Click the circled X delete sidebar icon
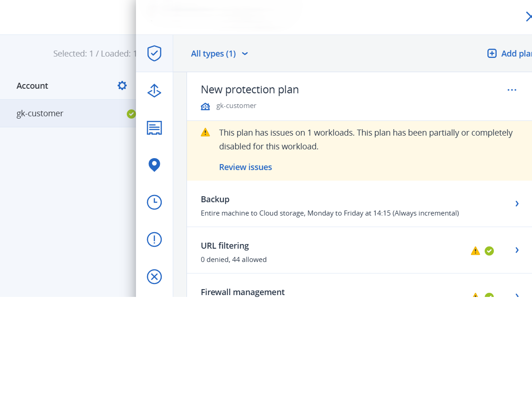 tap(154, 277)
